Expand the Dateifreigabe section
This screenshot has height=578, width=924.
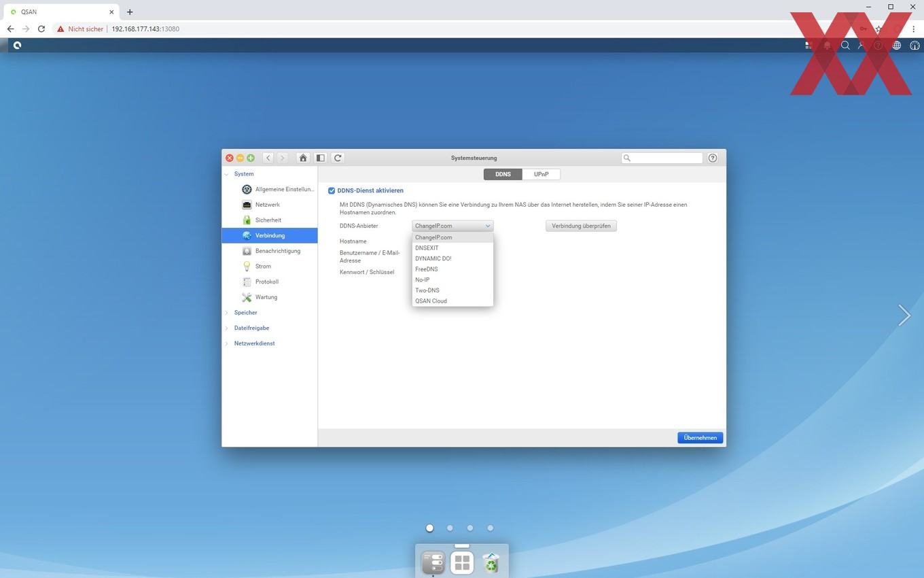[227, 328]
